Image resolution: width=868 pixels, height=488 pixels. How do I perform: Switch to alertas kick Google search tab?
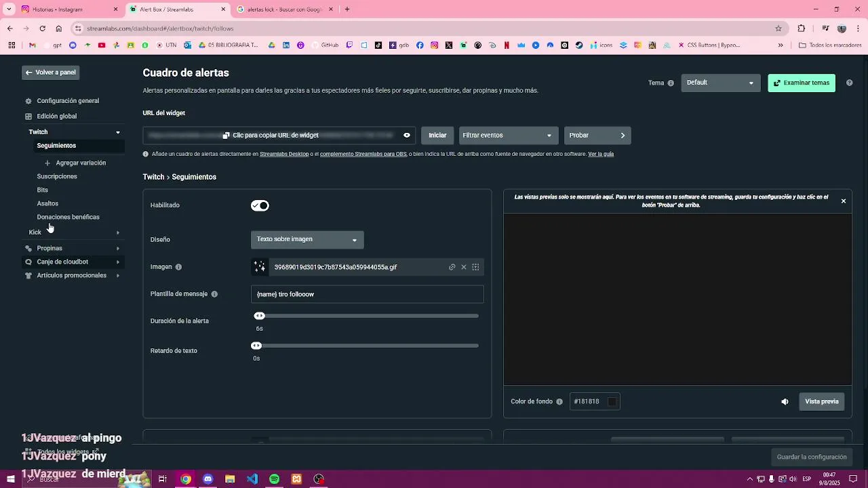[285, 9]
